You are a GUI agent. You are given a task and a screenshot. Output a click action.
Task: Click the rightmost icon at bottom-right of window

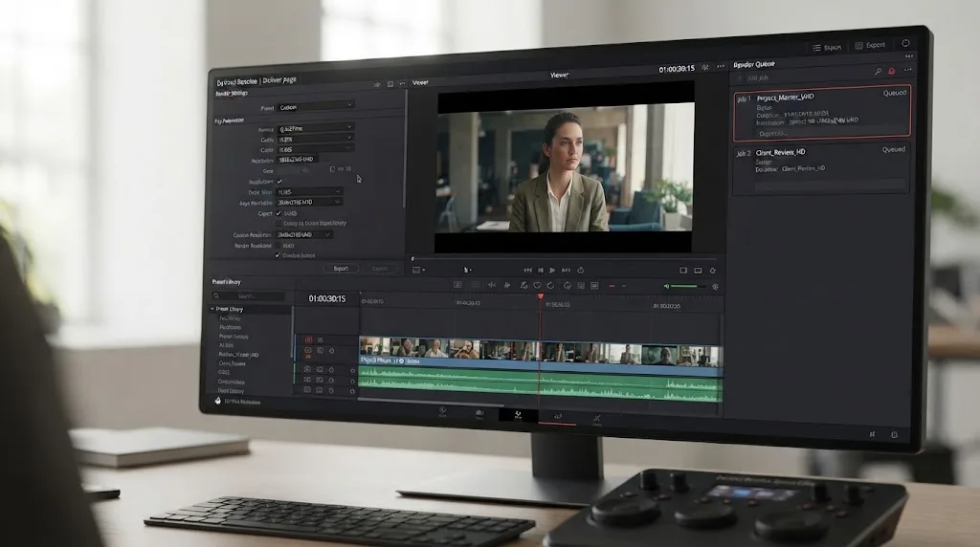coord(895,434)
